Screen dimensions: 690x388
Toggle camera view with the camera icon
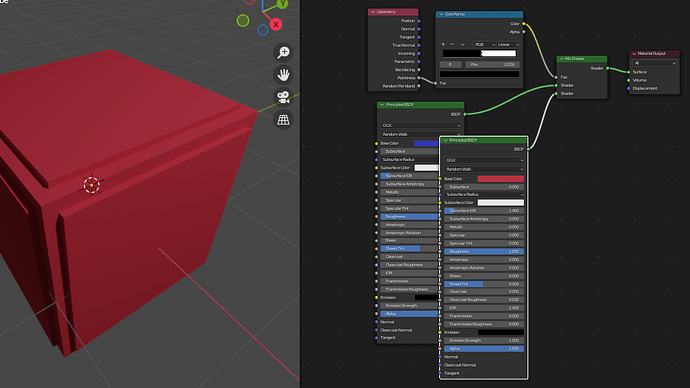coord(283,97)
